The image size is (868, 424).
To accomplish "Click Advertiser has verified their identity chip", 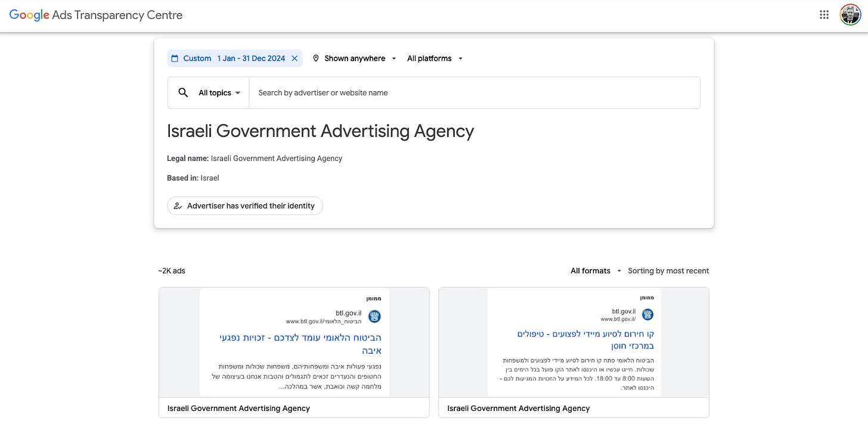I will pos(245,206).
